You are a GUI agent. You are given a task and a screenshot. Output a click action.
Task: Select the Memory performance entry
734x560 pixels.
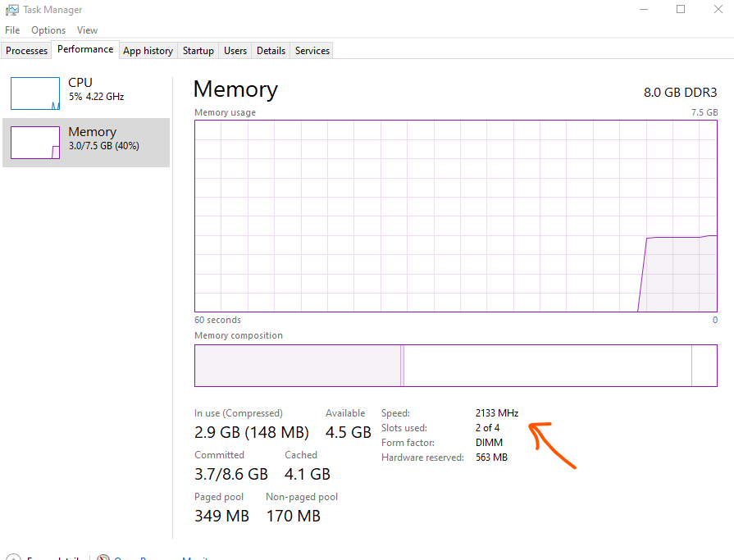click(86, 142)
